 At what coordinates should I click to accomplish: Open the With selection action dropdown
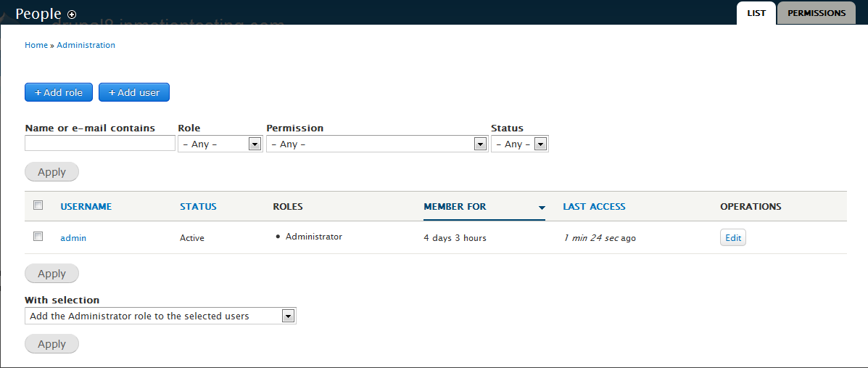pos(160,316)
